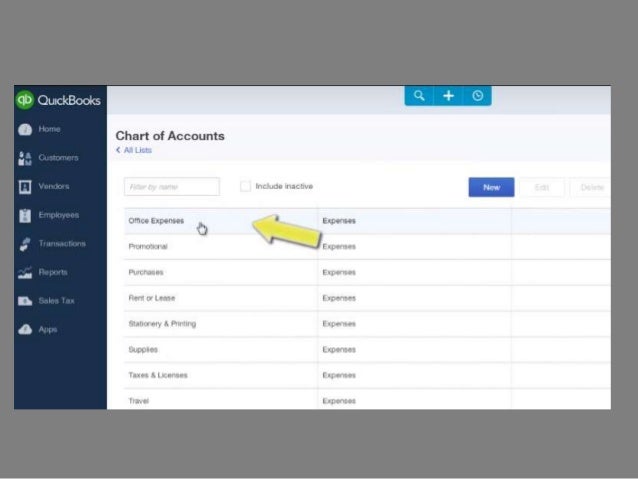Click the plus Create icon
Image resolution: width=638 pixels, height=479 pixels.
coord(448,96)
